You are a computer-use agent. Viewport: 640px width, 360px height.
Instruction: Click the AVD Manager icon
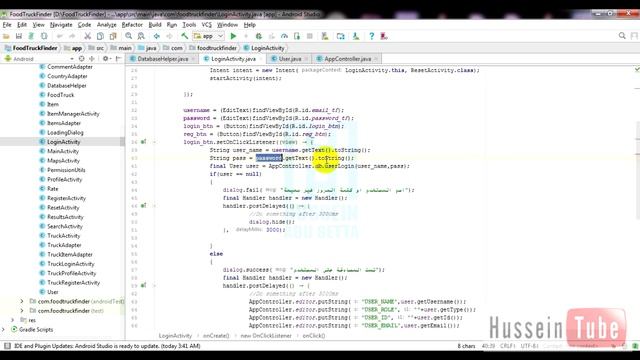pos(325,36)
